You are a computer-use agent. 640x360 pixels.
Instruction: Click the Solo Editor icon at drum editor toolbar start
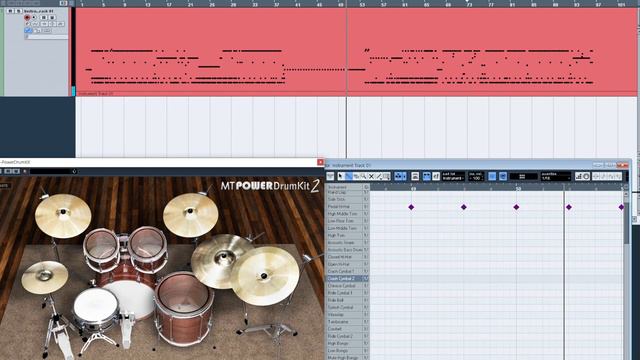click(330, 176)
